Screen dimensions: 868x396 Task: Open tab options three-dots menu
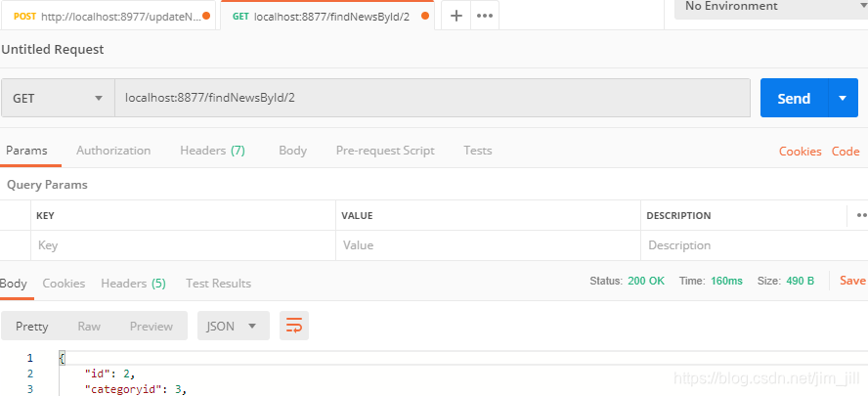click(x=485, y=16)
